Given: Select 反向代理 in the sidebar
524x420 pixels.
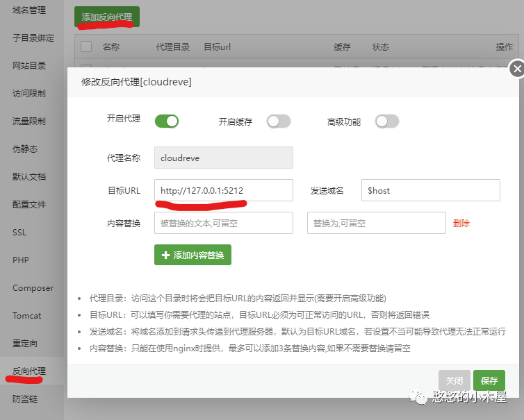Looking at the screenshot, I should (x=29, y=371).
